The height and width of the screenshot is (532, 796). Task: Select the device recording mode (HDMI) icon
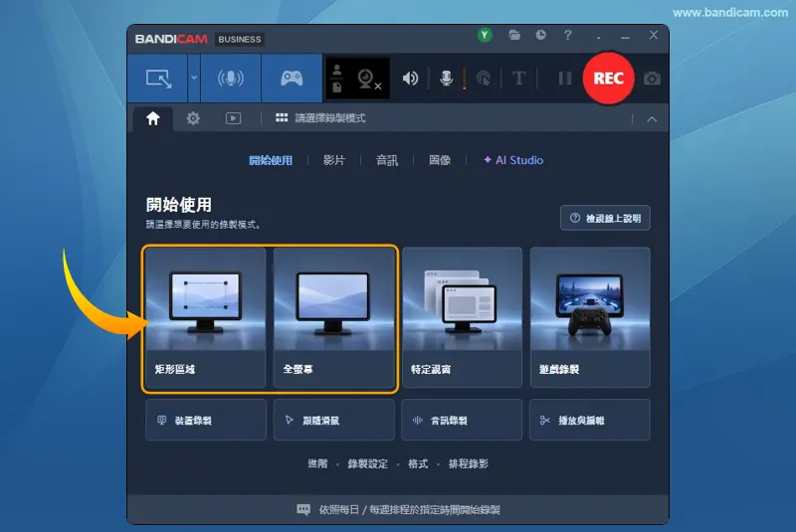pyautogui.click(x=231, y=79)
